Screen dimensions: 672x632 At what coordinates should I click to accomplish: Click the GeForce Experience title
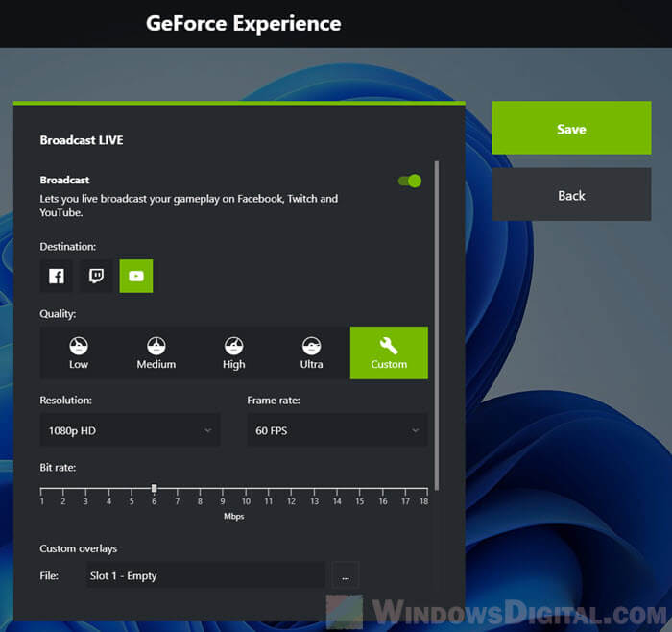pyautogui.click(x=244, y=24)
